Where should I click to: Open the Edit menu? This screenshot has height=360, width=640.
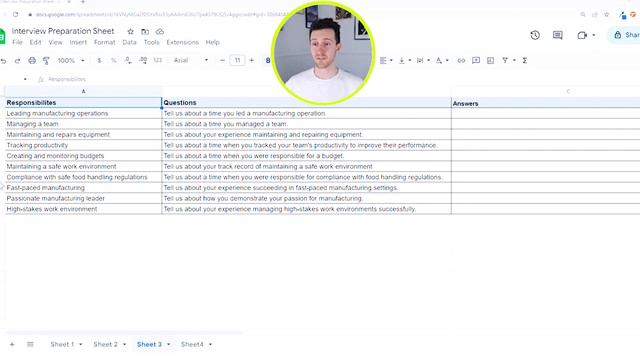[x=36, y=42]
